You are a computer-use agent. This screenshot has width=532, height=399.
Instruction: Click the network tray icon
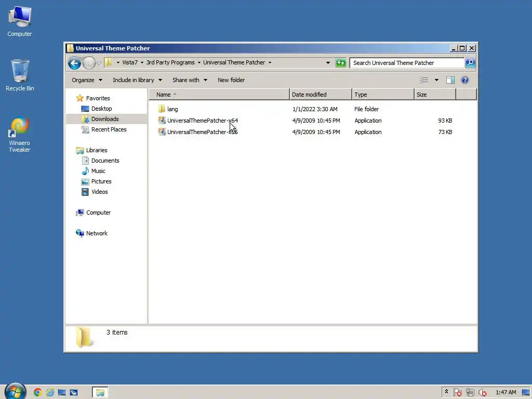(x=470, y=393)
